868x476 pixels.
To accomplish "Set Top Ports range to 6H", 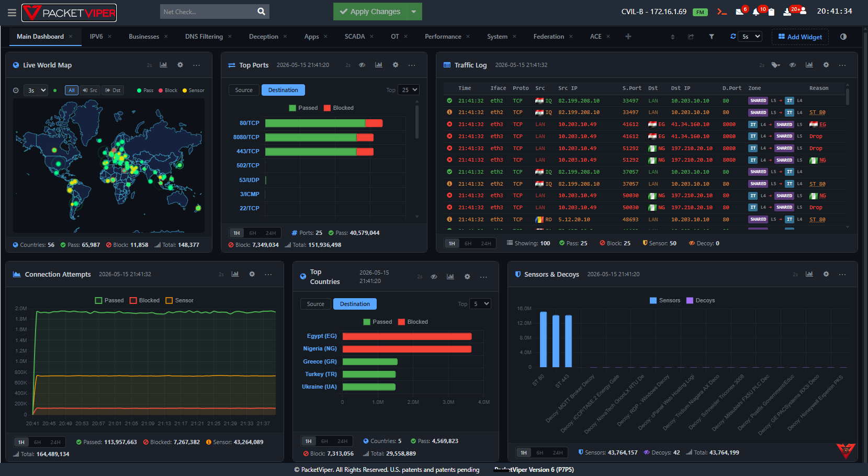I will click(253, 233).
